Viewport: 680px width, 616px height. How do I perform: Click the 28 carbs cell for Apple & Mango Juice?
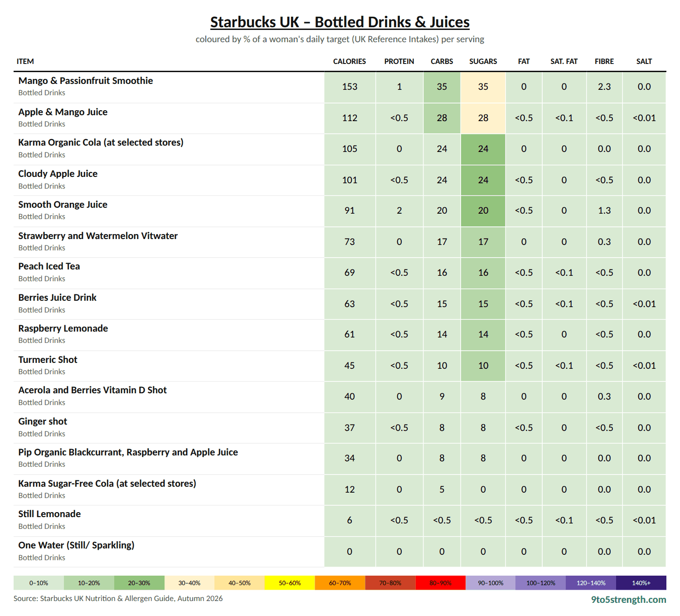pos(442,118)
